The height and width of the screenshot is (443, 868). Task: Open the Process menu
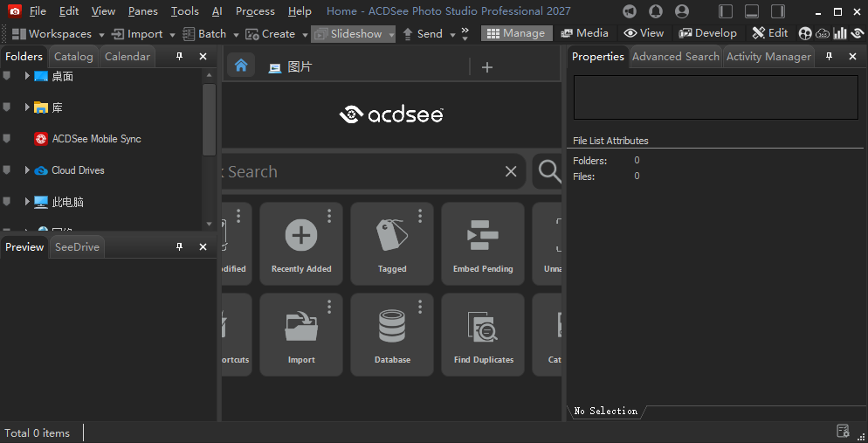click(x=255, y=11)
